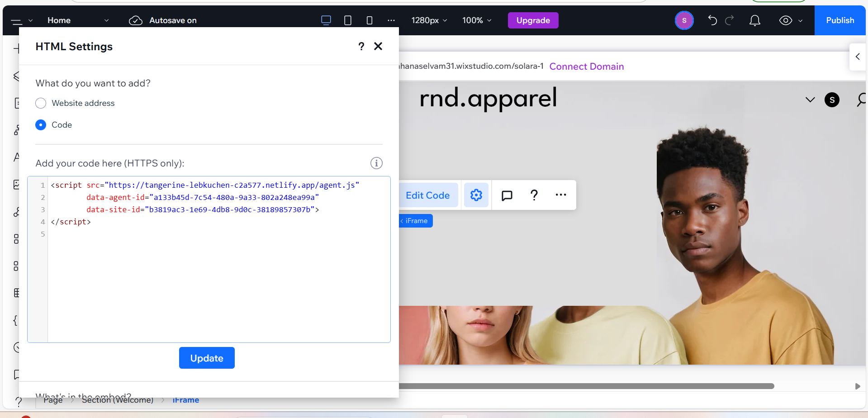The image size is (868, 418).
Task: Click the Autosave cloud icon
Action: coord(136,20)
